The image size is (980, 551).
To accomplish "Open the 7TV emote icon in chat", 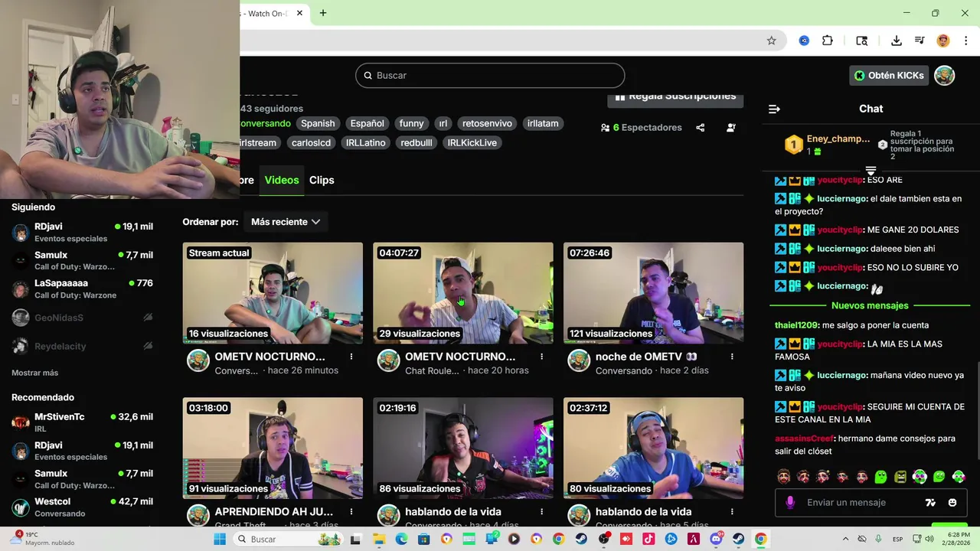I will [x=930, y=503].
